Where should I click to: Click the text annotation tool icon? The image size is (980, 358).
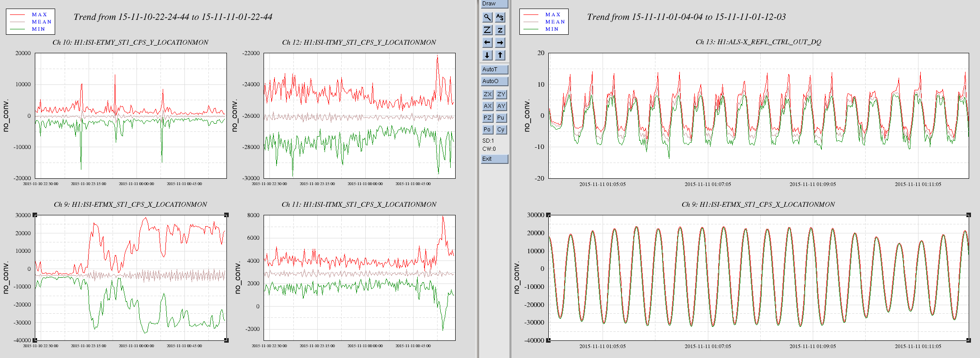(x=500, y=17)
